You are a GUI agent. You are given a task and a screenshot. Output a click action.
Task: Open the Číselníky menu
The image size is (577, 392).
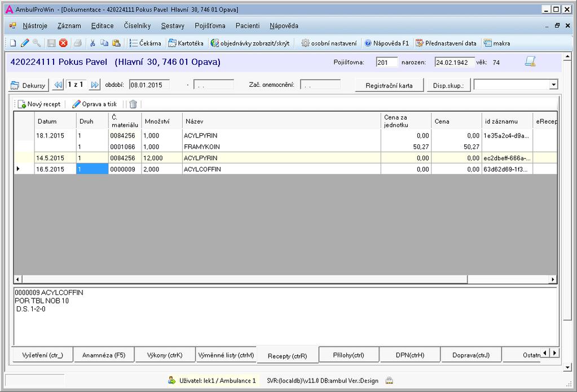point(137,26)
